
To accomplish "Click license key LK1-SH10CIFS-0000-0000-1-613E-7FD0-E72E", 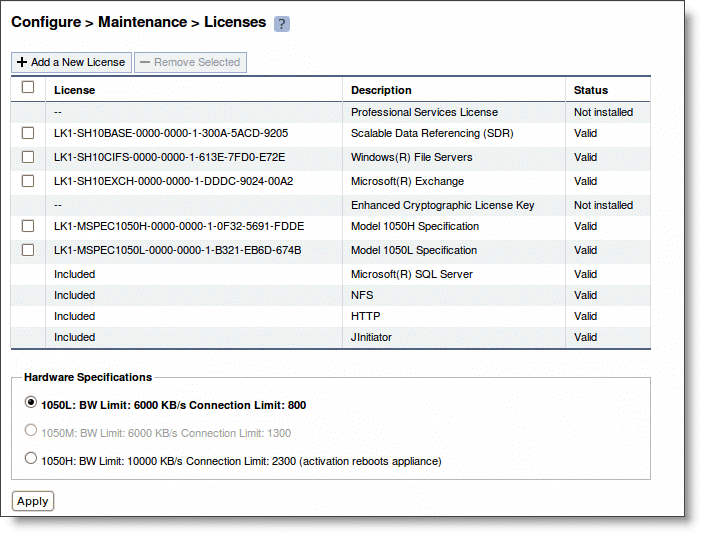I will pyautogui.click(x=169, y=157).
